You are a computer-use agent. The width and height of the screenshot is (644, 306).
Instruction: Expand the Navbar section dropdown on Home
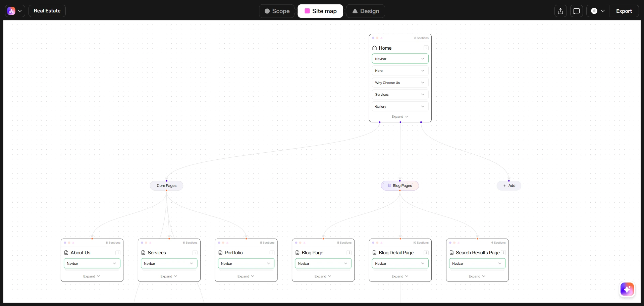pyautogui.click(x=423, y=58)
